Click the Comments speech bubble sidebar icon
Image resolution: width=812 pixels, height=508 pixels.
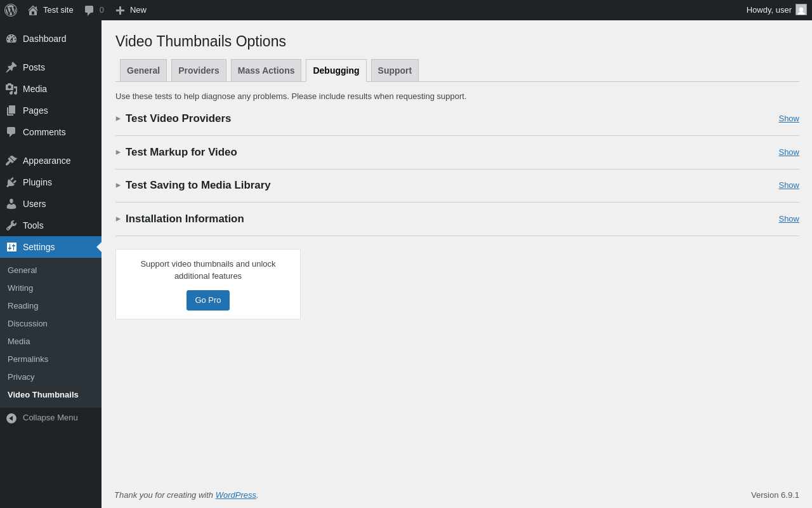11,132
